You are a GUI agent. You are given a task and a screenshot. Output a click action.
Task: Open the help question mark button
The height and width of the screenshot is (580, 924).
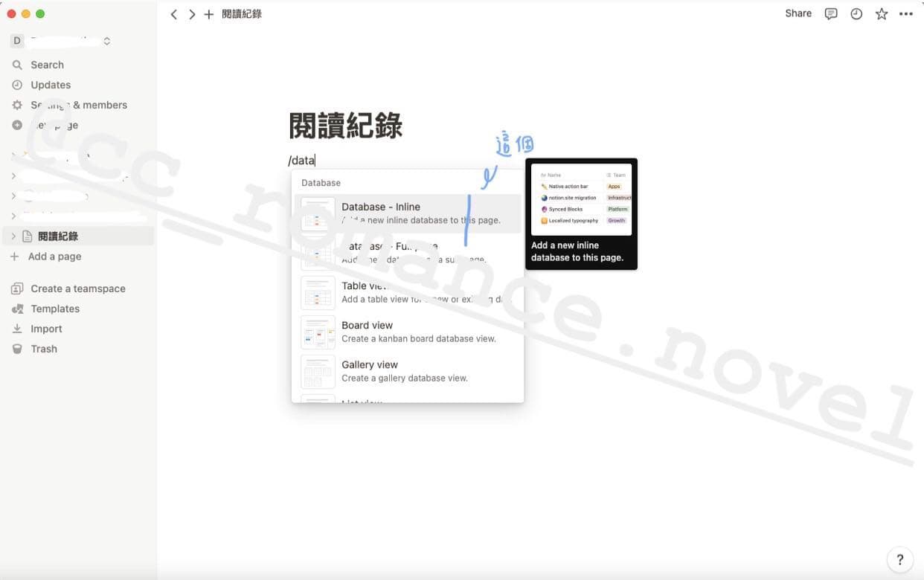point(899,560)
